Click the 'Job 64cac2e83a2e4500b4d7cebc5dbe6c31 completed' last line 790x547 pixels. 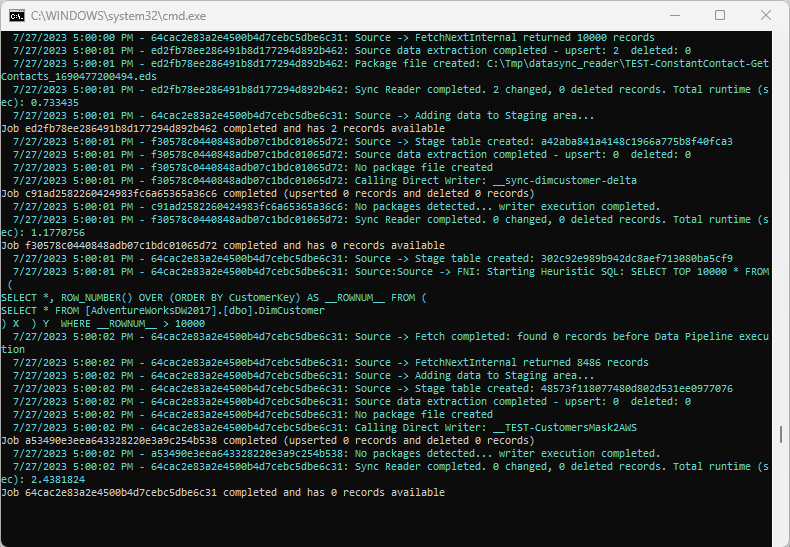pyautogui.click(x=223, y=493)
